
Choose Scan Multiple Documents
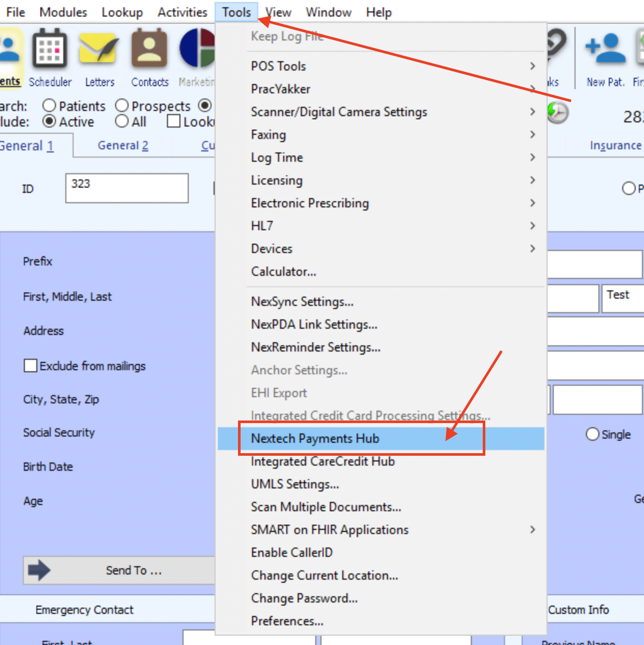[x=381, y=507]
